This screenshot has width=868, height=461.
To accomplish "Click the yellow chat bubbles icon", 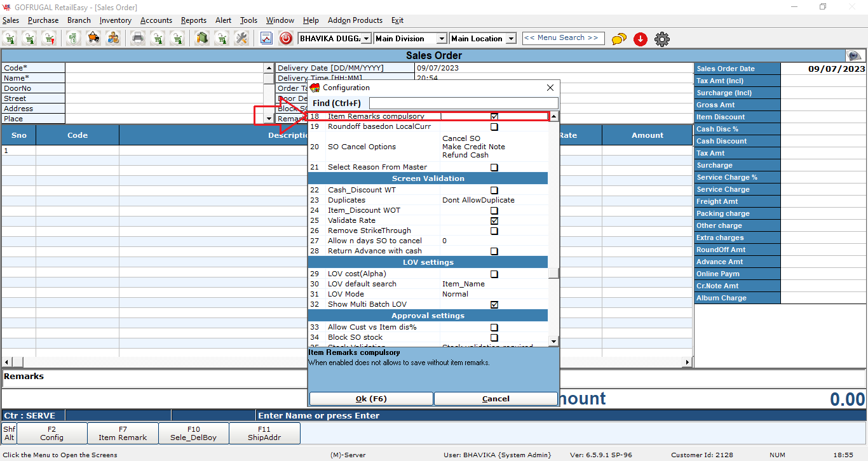I will pos(619,39).
